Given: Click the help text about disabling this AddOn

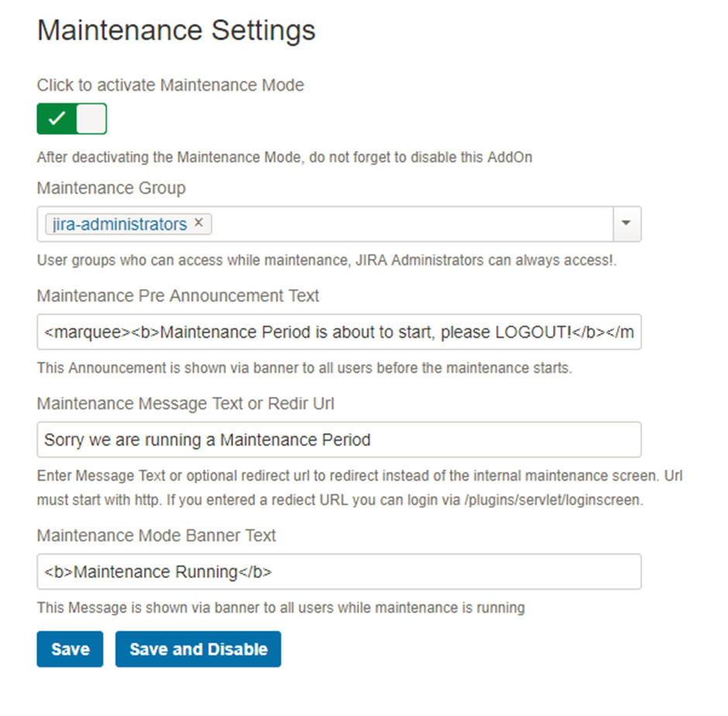Looking at the screenshot, I should (284, 157).
